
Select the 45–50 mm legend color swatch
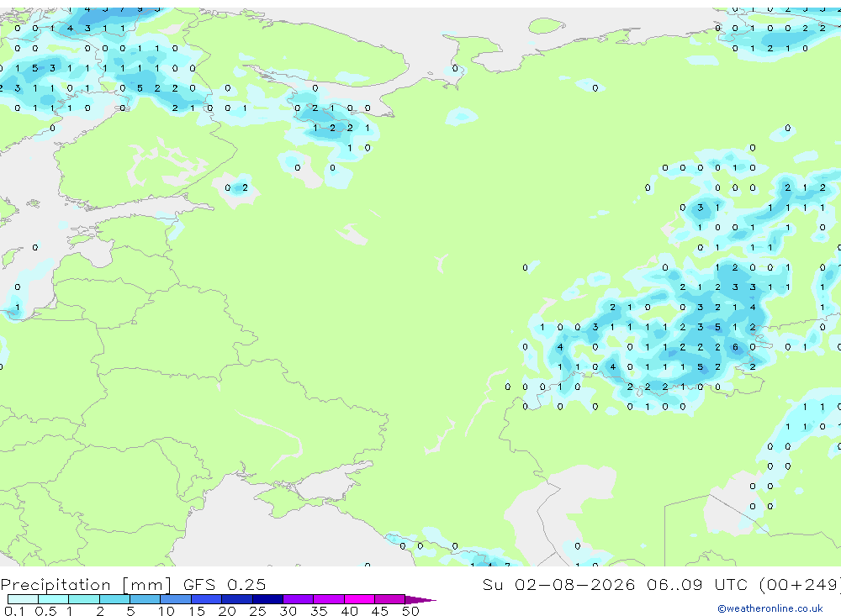click(390, 599)
